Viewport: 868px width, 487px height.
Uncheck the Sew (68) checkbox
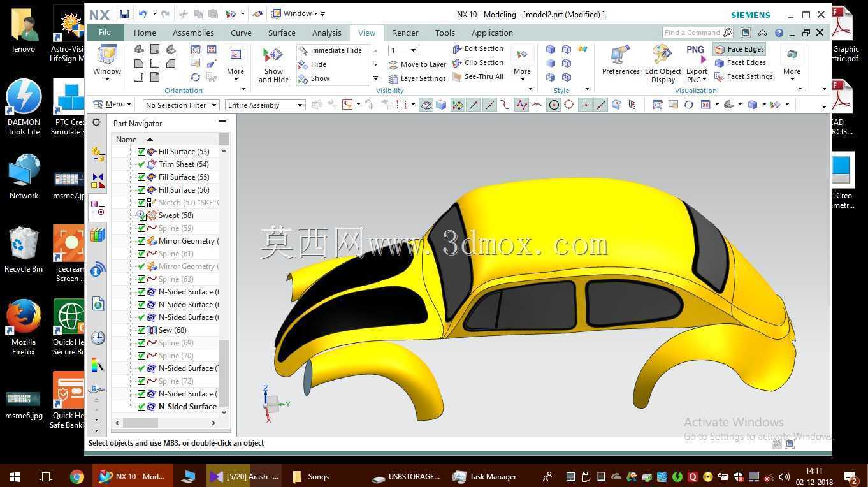click(141, 330)
